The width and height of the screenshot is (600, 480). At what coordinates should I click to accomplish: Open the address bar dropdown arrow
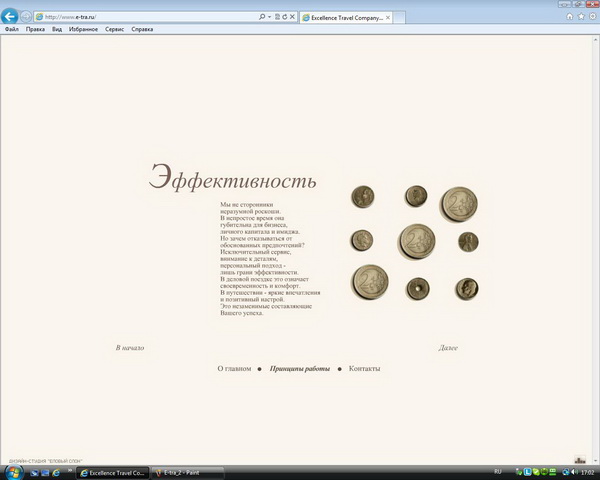(269, 17)
